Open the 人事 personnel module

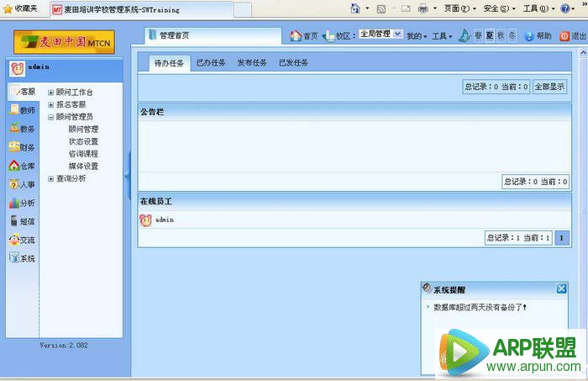[x=22, y=184]
